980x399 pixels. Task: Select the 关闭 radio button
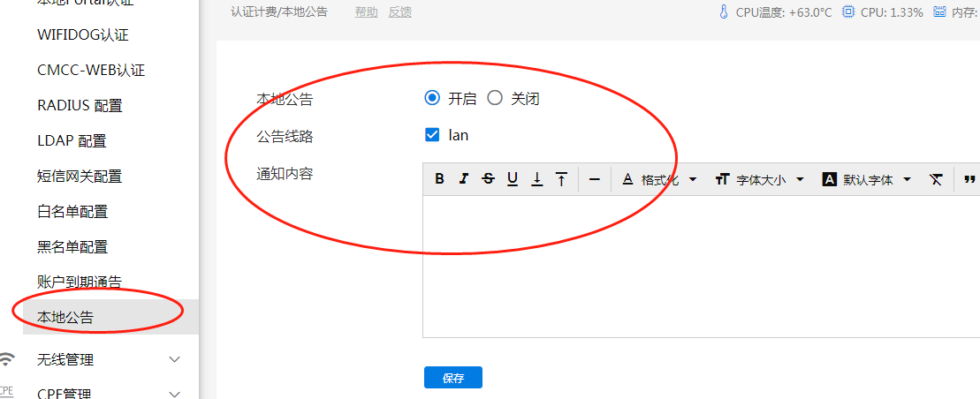(495, 98)
